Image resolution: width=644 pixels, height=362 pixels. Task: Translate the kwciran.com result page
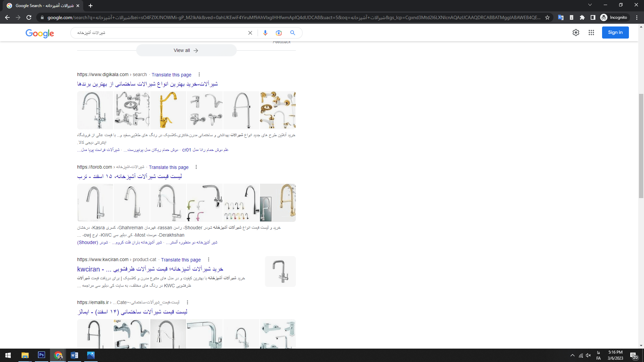181,260
